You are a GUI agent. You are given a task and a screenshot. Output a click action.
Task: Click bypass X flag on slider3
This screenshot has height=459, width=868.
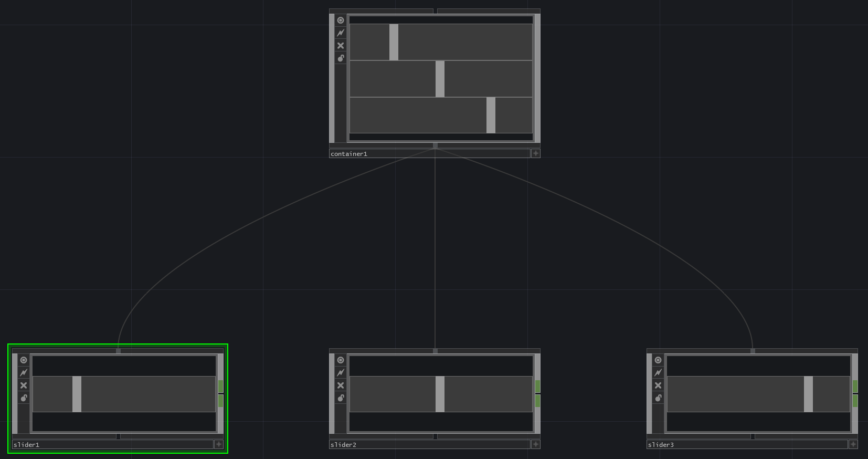point(658,385)
